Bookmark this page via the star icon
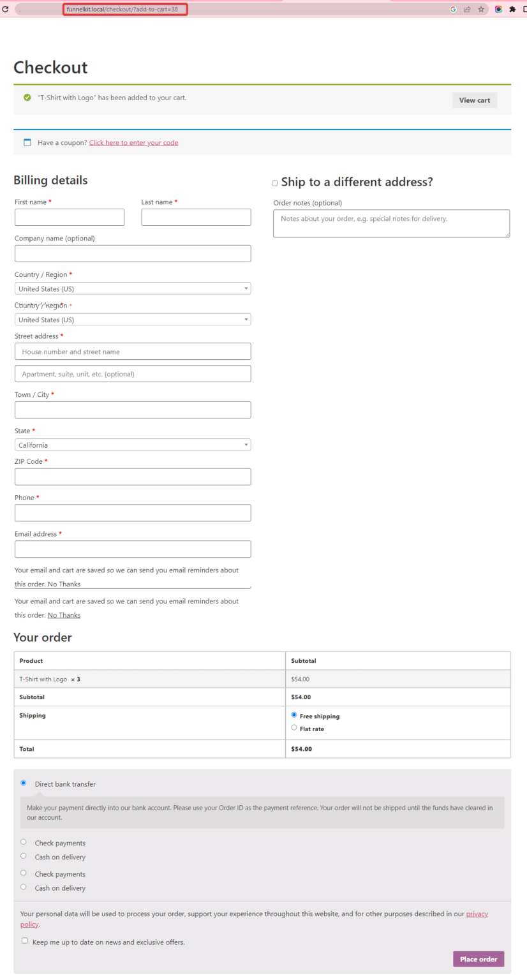 coord(482,9)
